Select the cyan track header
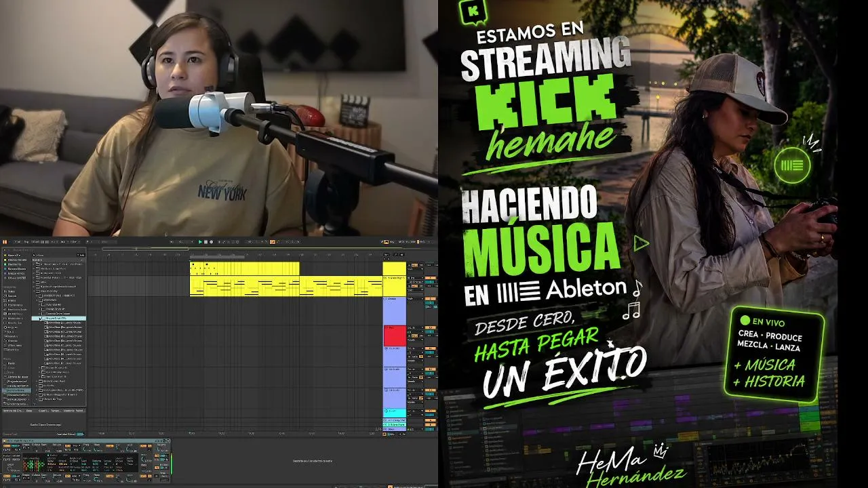868x488 pixels. [394, 412]
